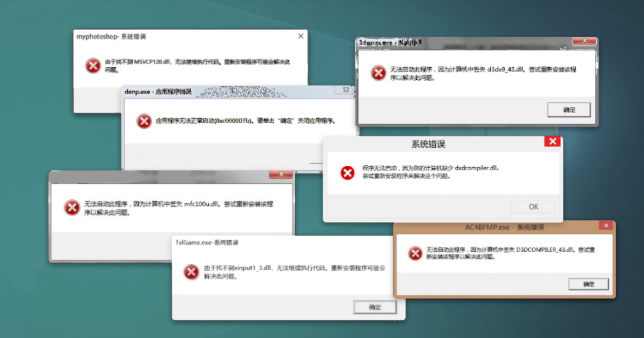Click the error icon beside the mfc100u.dll message
This screenshot has height=338, width=644.
tap(72, 207)
